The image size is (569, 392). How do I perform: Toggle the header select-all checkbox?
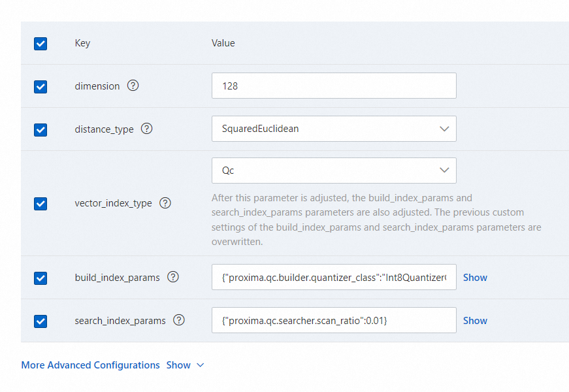click(41, 44)
